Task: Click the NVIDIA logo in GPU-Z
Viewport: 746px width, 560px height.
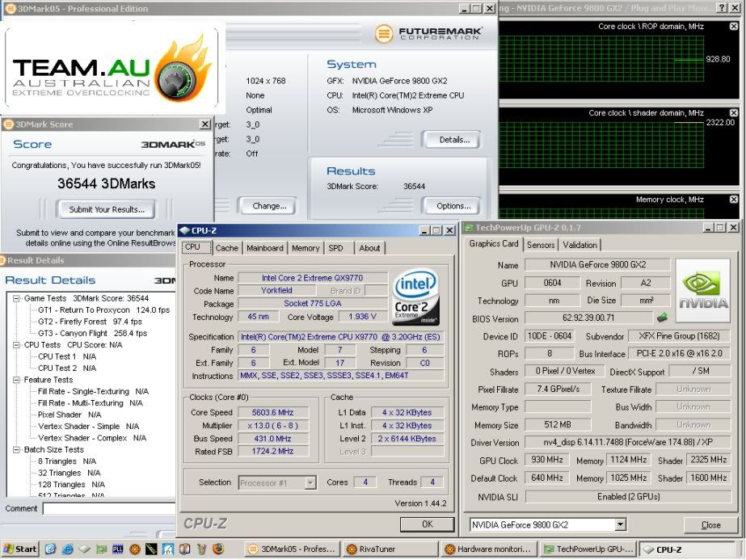Action: coord(702,291)
